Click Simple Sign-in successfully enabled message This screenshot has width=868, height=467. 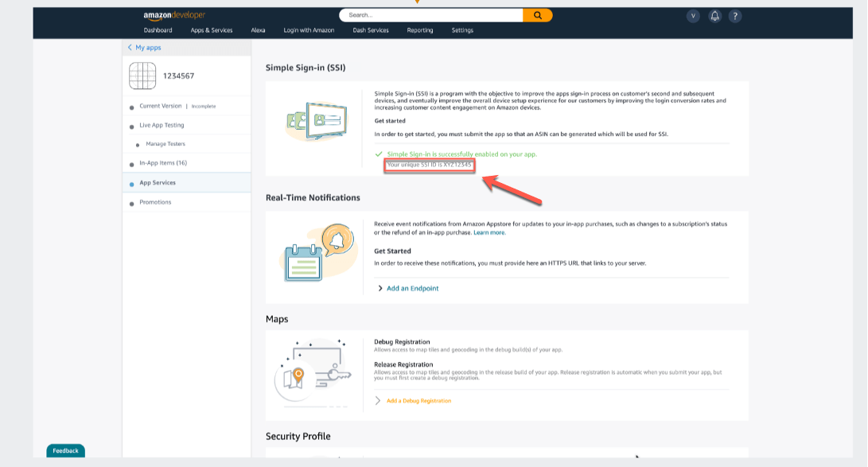[x=461, y=154]
